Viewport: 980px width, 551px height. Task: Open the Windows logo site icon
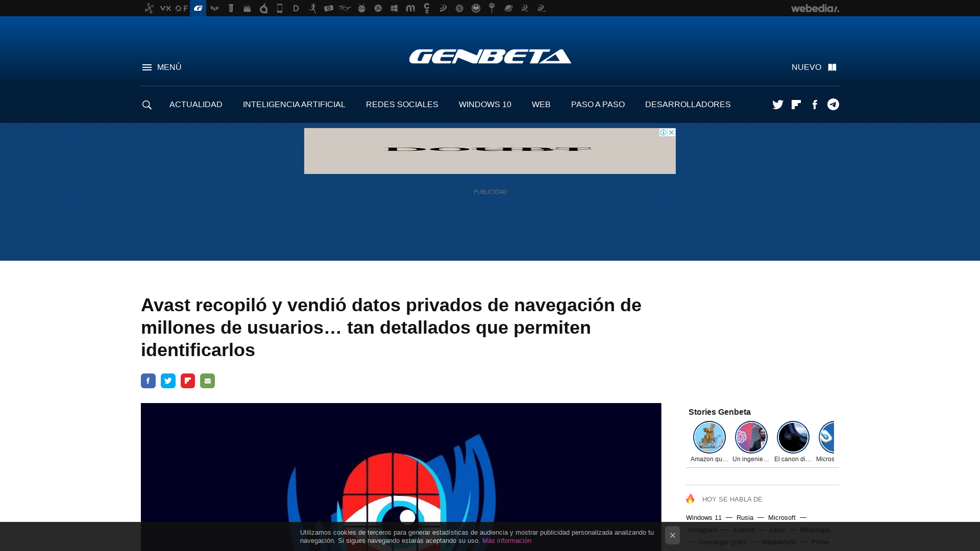coord(394,8)
